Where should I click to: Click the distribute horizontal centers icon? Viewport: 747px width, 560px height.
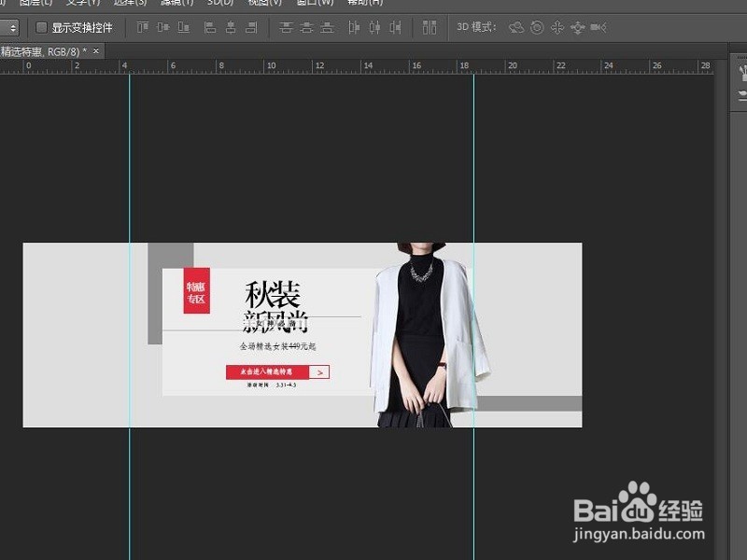point(374,27)
